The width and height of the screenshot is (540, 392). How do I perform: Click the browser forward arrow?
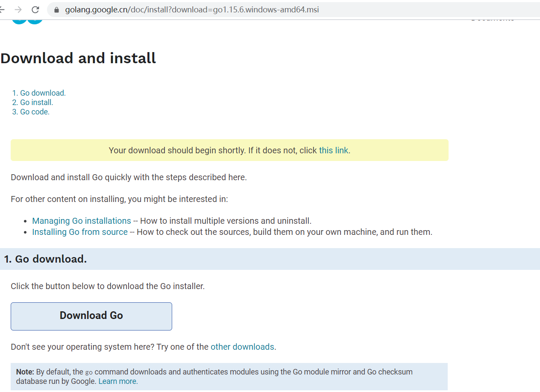pos(18,9)
